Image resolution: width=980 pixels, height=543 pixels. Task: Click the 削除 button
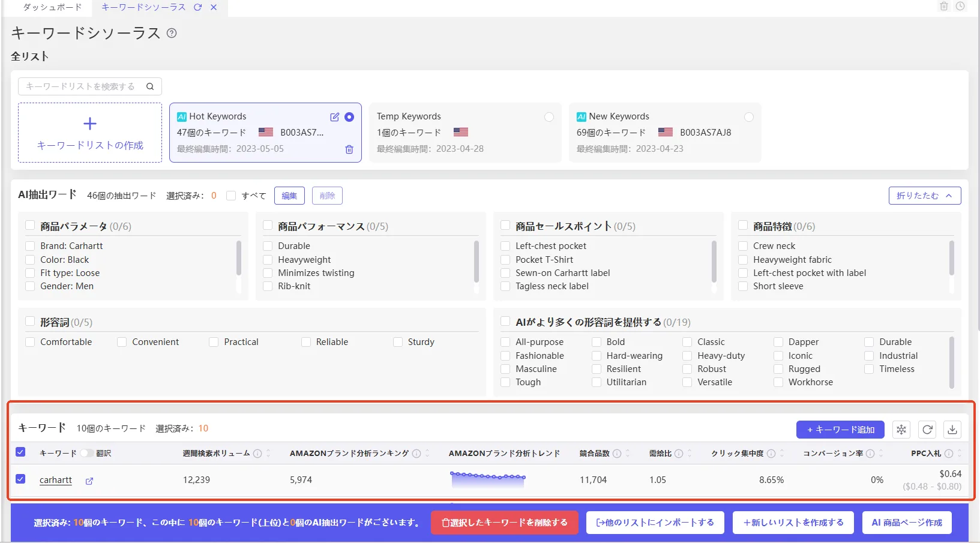point(327,196)
